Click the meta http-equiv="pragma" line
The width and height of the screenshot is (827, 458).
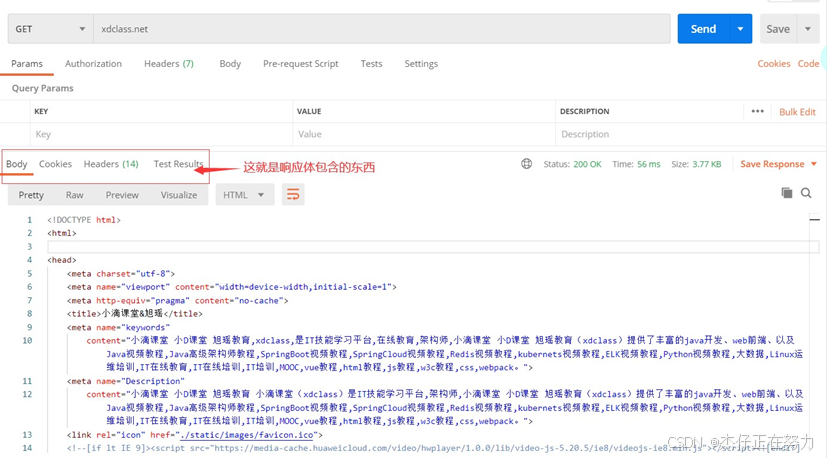tap(178, 300)
